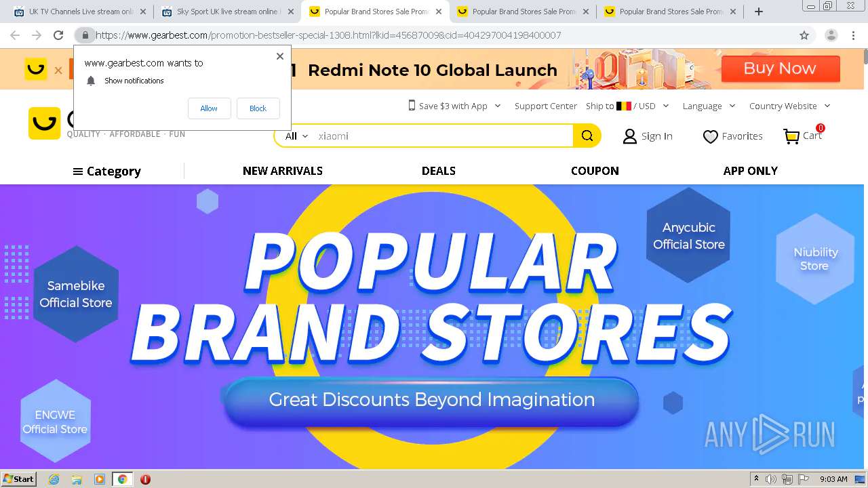Click the Buy Now banner button
Image resolution: width=868 pixels, height=488 pixels.
click(x=781, y=68)
